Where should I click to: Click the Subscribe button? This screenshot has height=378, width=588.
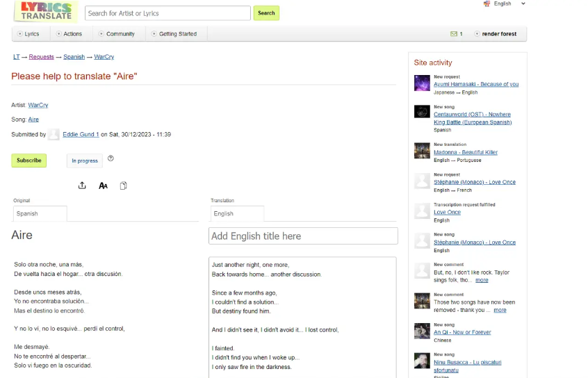tap(29, 161)
